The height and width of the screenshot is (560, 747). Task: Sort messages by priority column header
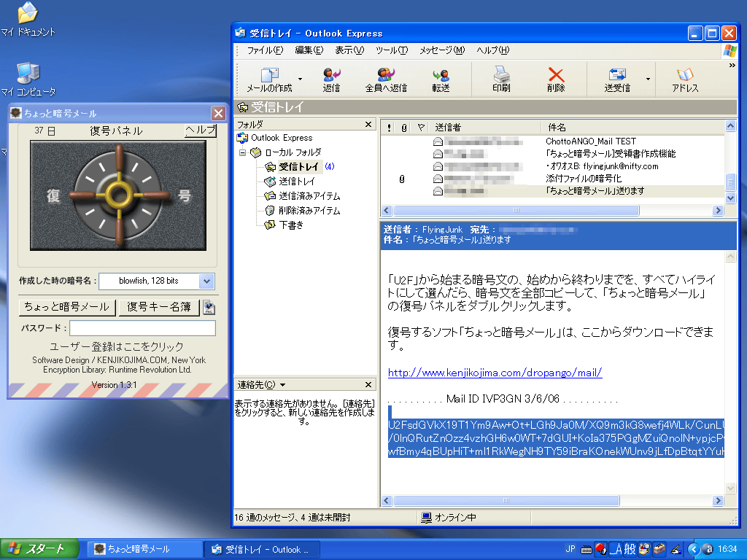(390, 128)
